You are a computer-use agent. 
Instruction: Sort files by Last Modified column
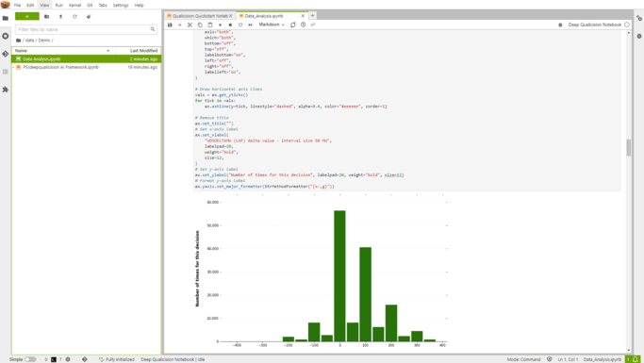139,51
